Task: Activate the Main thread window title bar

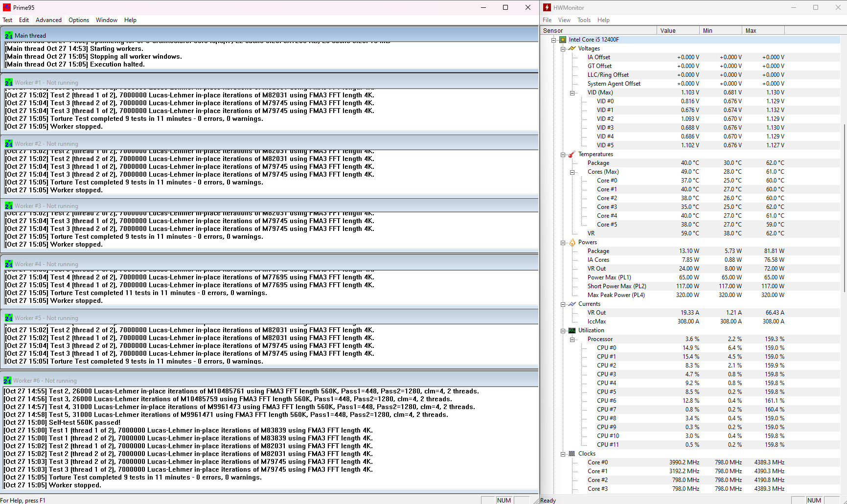Action: pos(270,35)
